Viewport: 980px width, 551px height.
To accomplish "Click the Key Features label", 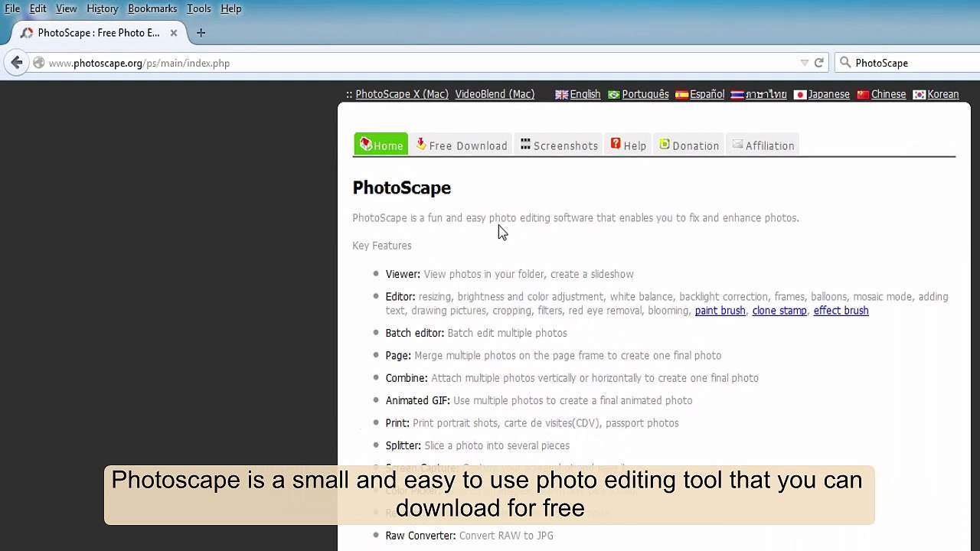I will [382, 246].
